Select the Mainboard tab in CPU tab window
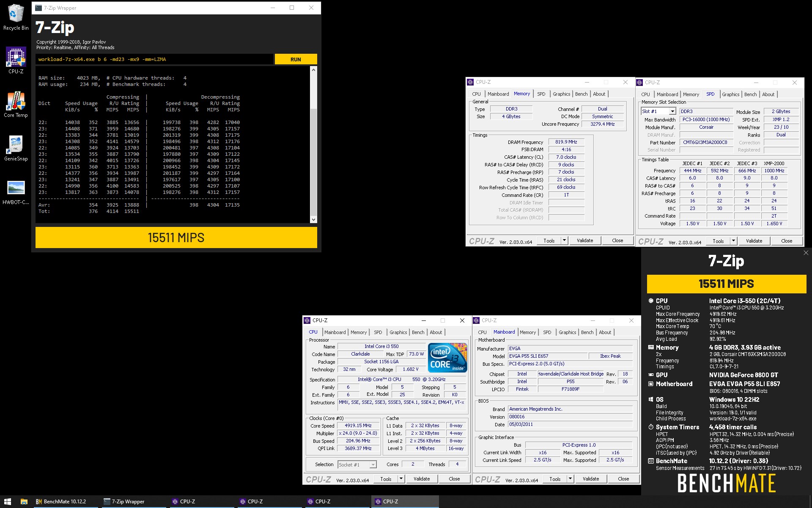812x508 pixels. [x=335, y=332]
